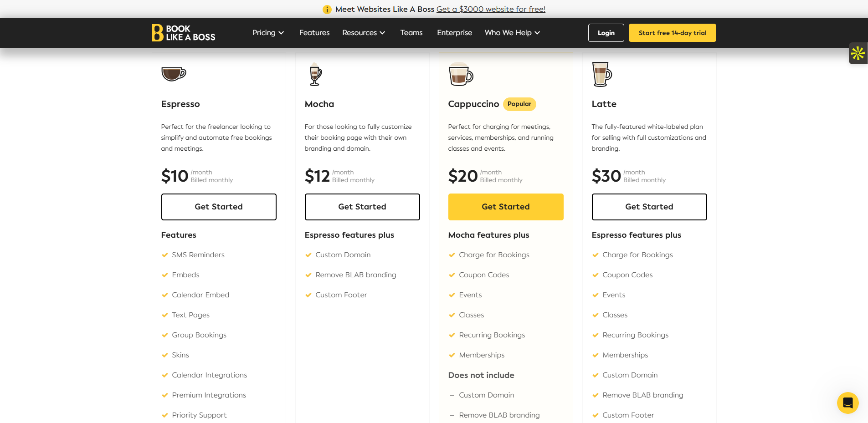Click the Book Like A Boss logo
The width and height of the screenshot is (868, 423).
[x=183, y=33]
